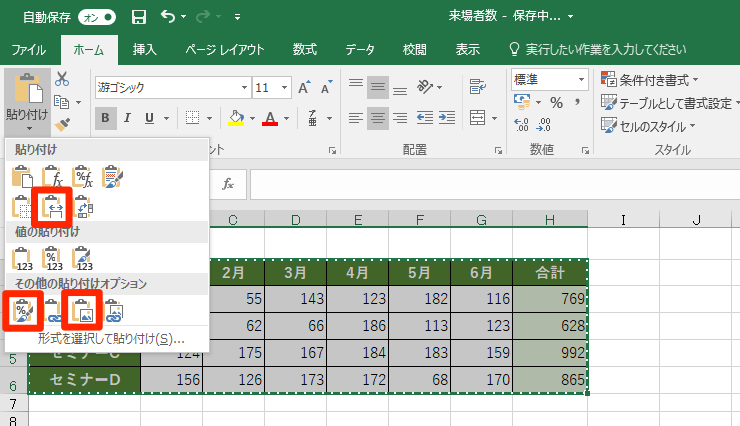This screenshot has height=426, width=740.
Task: Choose keep source column widths paste icon
Action: coord(52,207)
